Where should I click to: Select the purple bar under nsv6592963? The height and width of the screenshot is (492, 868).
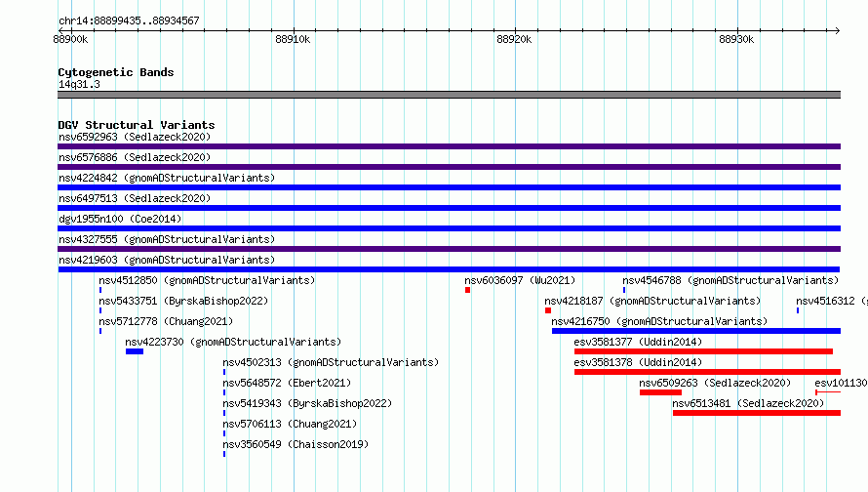[x=449, y=146]
